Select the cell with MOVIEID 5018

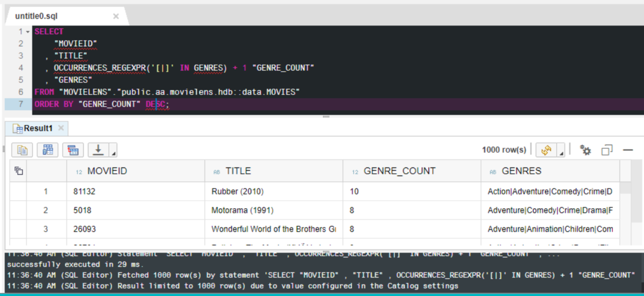pos(136,210)
